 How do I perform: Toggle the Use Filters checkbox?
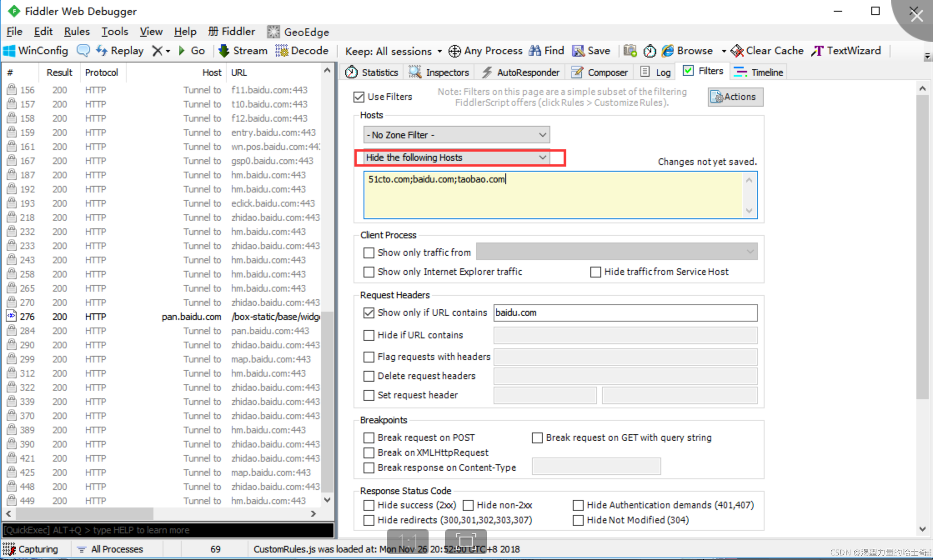coord(358,97)
